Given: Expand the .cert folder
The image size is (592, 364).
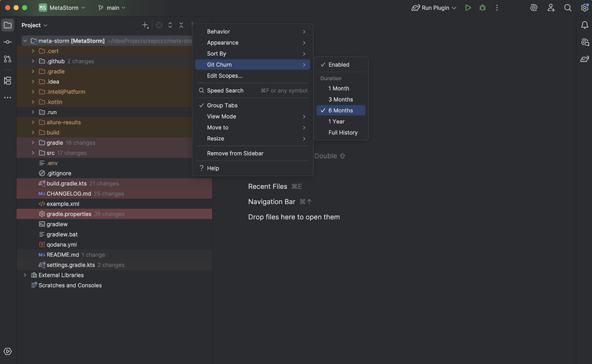Looking at the screenshot, I should (x=33, y=51).
